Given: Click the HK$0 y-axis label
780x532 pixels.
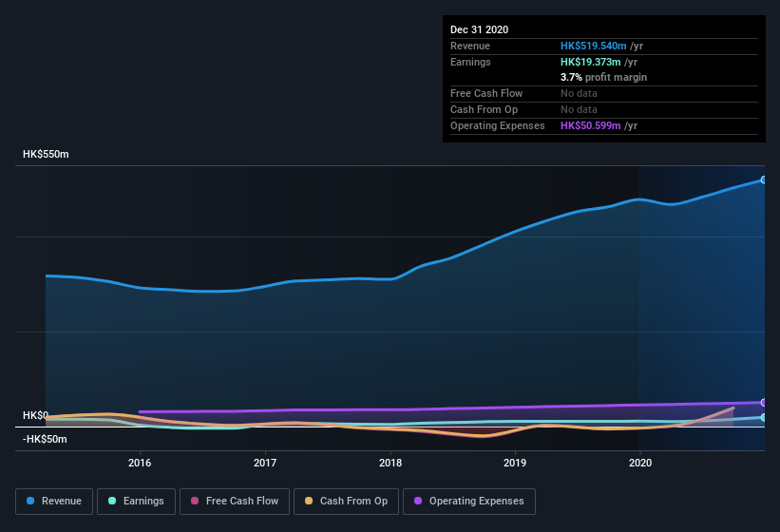Looking at the screenshot, I should pyautogui.click(x=35, y=415).
